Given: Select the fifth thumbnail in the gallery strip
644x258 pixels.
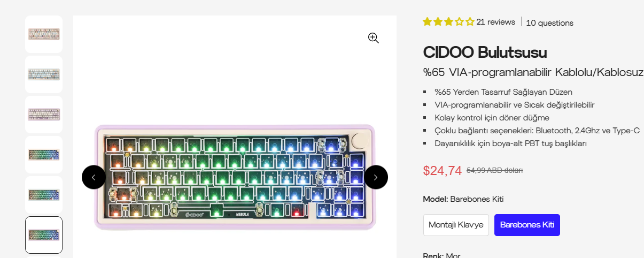Looking at the screenshot, I should 44,195.
